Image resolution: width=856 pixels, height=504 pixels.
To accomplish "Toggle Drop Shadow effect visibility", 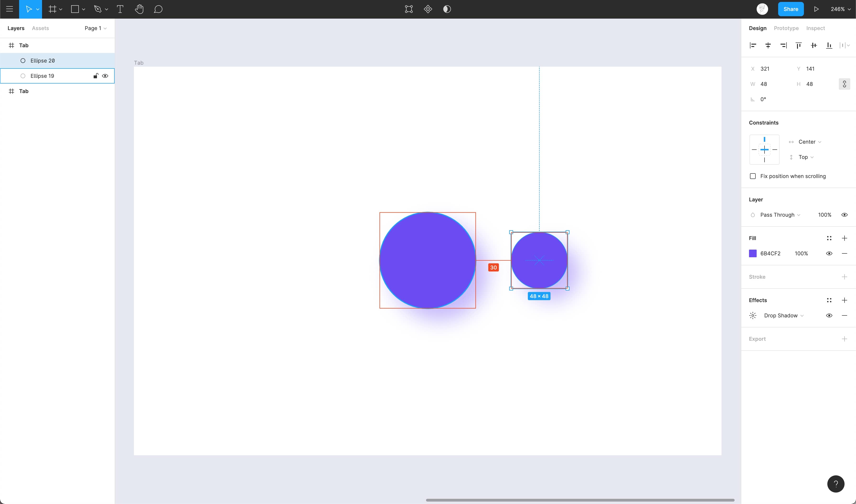I will [829, 315].
